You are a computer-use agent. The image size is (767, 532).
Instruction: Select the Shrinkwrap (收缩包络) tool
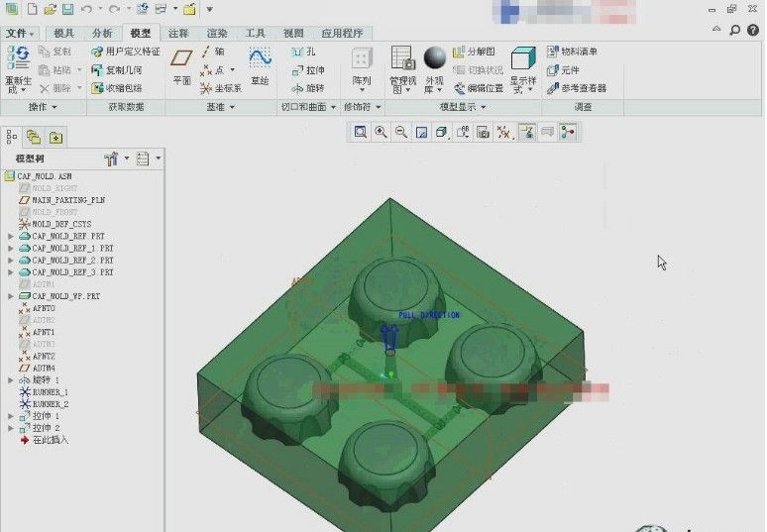coord(117,88)
